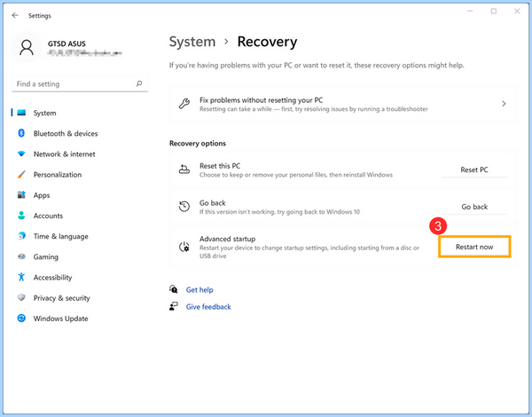Image resolution: width=532 pixels, height=417 pixels.
Task: Open Bluetooth & devices settings
Action: point(80,133)
